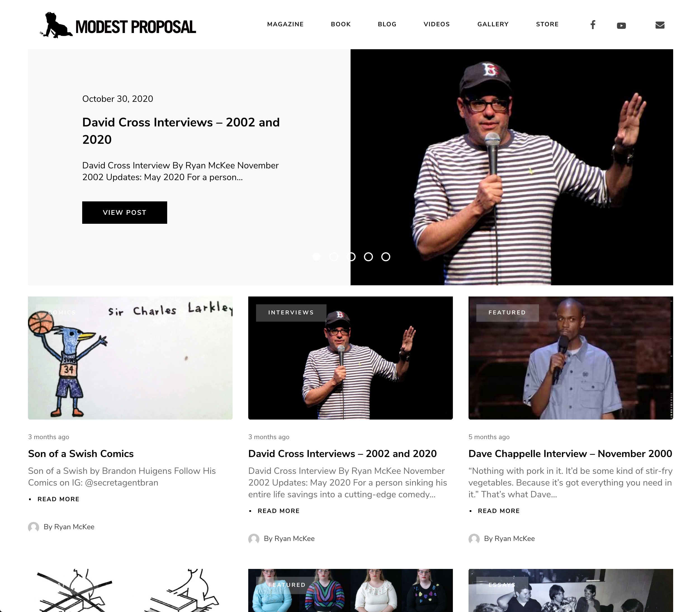This screenshot has height=612, width=700.
Task: Click the INTERVIEWS category badge
Action: click(x=291, y=312)
